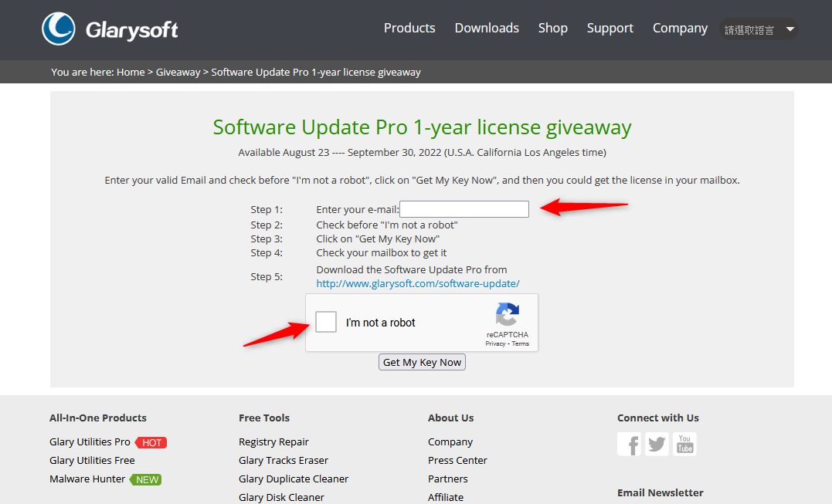Click the reCAPTCHA logo icon
Viewport: 832px width, 504px height.
508,314
